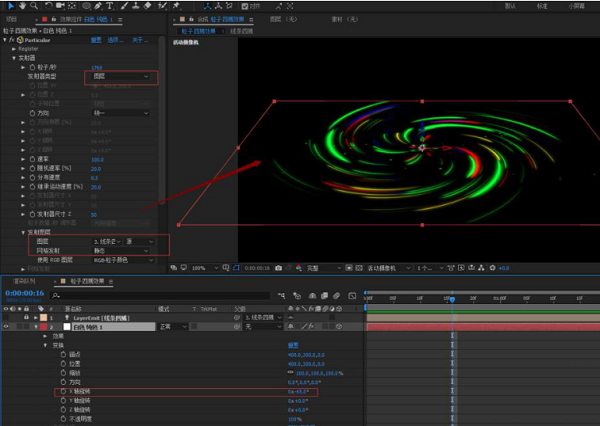Expand the Effects group under layer 2
This screenshot has width=600, height=426.
[x=45, y=336]
